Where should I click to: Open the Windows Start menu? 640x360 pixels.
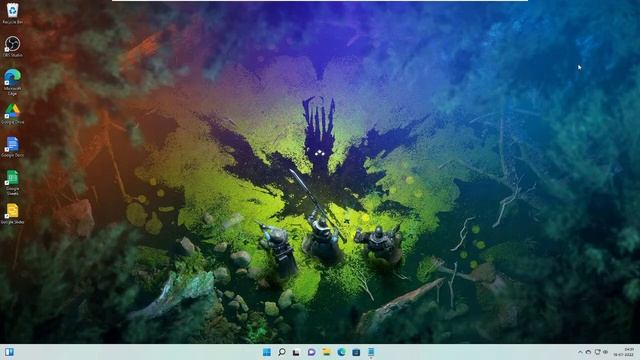267,352
